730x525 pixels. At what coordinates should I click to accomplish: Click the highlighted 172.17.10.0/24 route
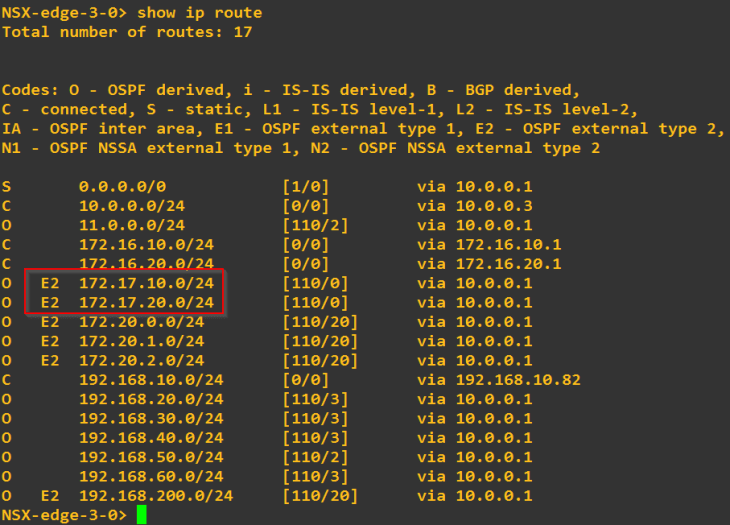click(146, 283)
